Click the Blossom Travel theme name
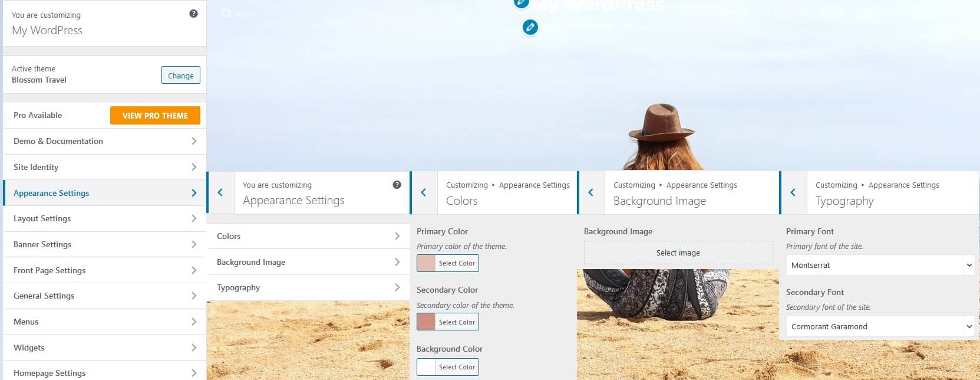The height and width of the screenshot is (380, 980). pyautogui.click(x=39, y=80)
